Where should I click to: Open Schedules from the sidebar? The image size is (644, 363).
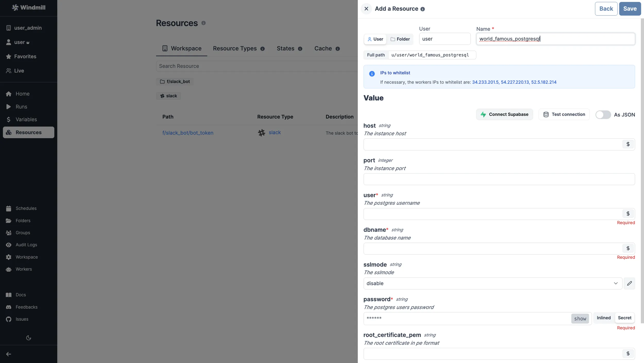26,208
